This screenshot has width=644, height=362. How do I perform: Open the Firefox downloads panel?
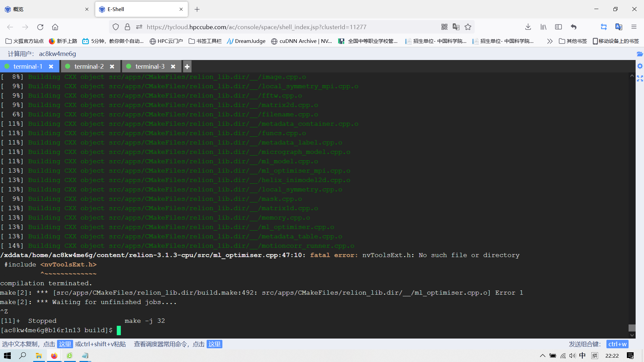(528, 27)
